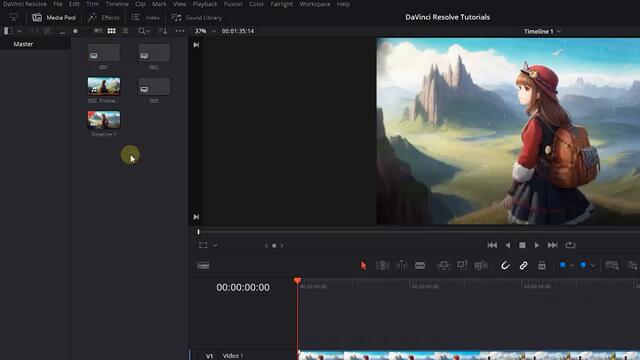Go to last frame transport button
Image resolution: width=640 pixels, height=360 pixels.
(552, 245)
